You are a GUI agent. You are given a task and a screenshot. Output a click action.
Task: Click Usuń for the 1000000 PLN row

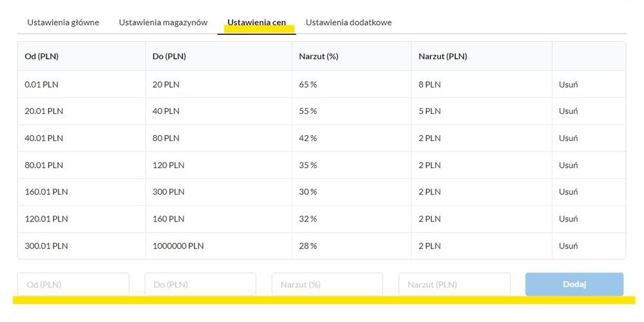click(568, 246)
